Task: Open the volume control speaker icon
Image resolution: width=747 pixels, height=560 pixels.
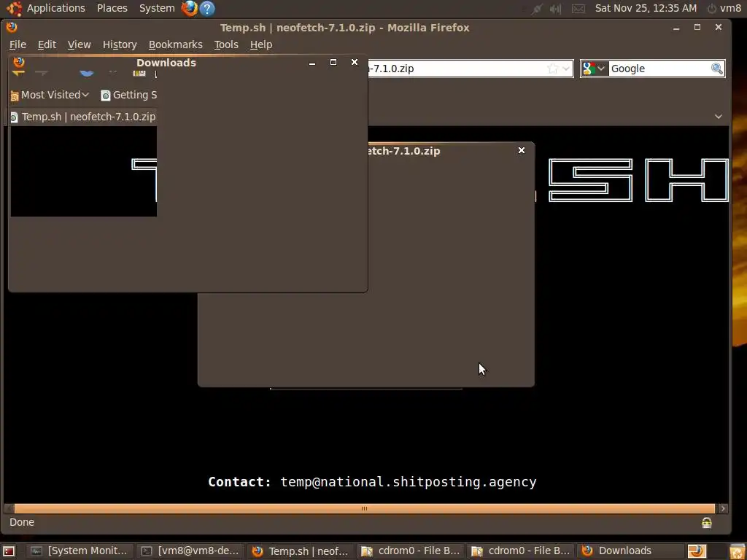Action: tap(555, 9)
